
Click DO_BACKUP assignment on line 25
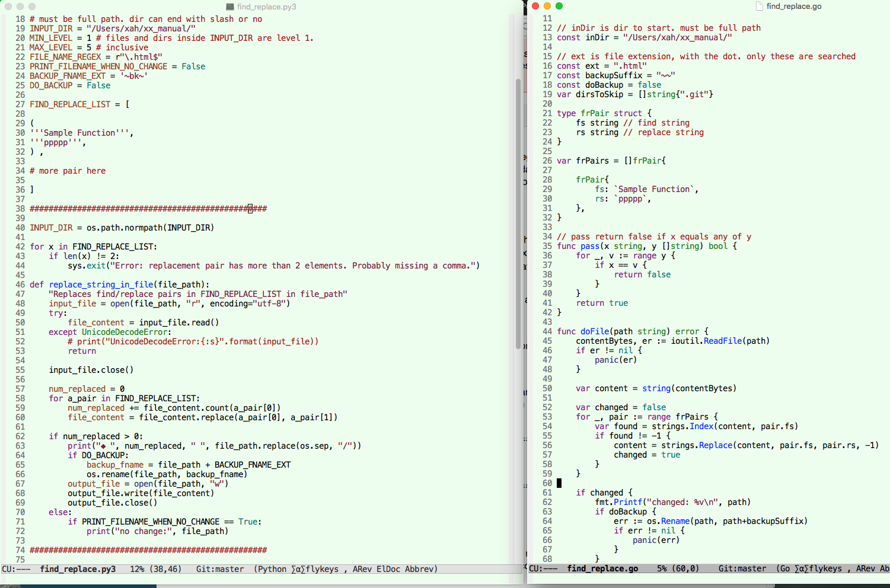click(70, 85)
